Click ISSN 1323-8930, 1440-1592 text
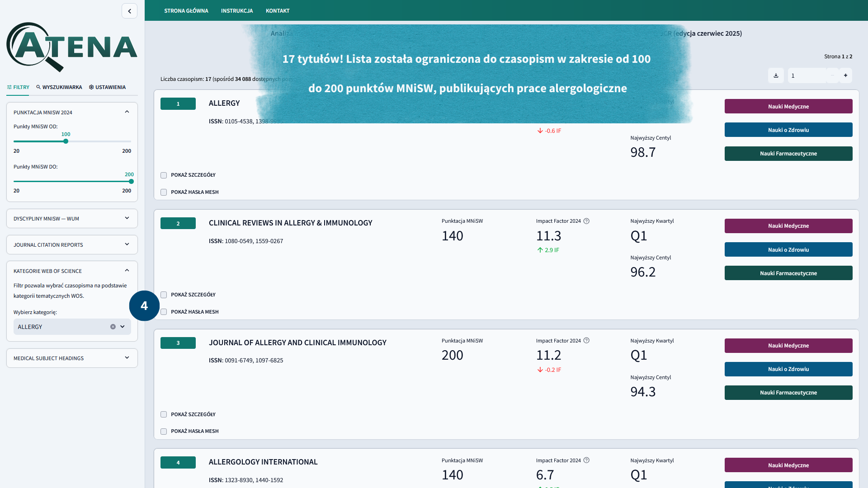The width and height of the screenshot is (868, 488). (x=246, y=480)
